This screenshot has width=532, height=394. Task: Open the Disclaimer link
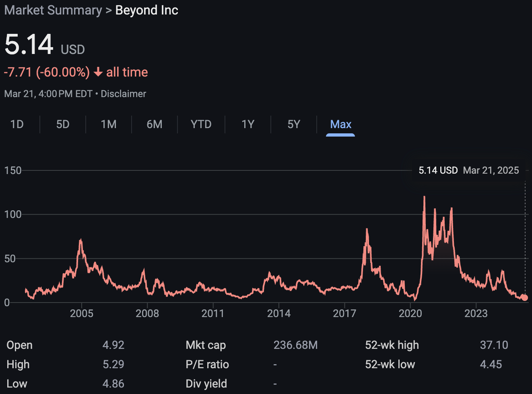click(x=123, y=94)
